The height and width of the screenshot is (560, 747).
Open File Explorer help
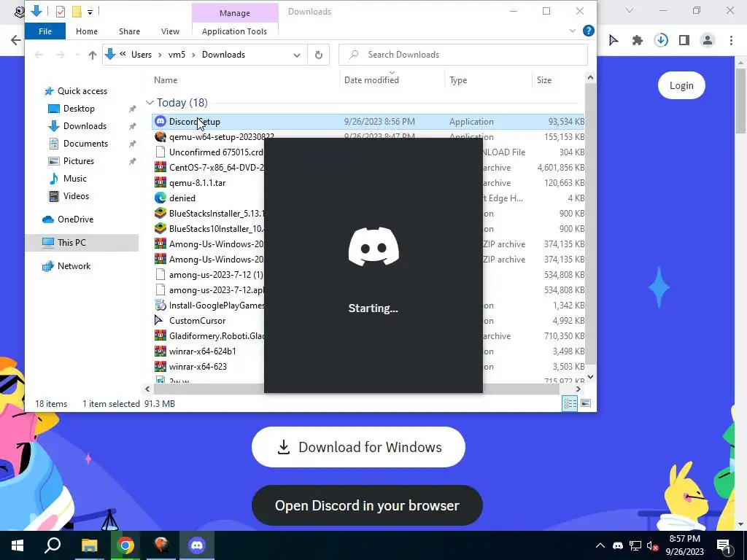pyautogui.click(x=589, y=31)
